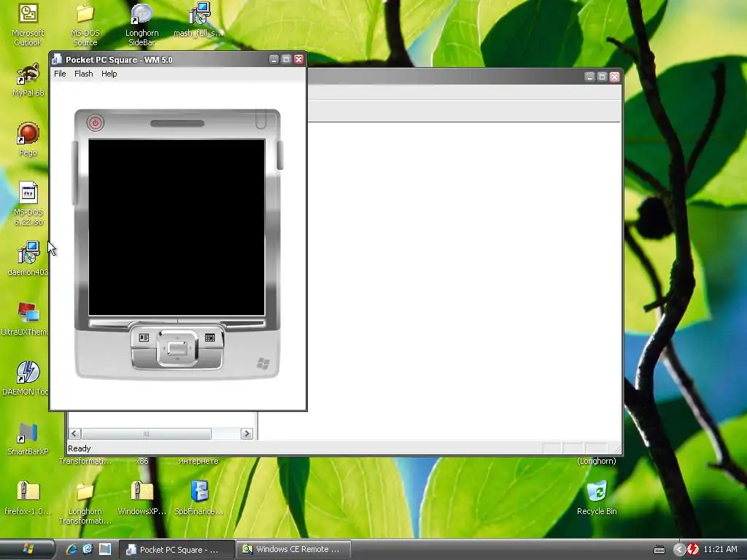Maximize the Pocket PC Square window
Viewport: 747px width, 560px height.
[x=286, y=59]
